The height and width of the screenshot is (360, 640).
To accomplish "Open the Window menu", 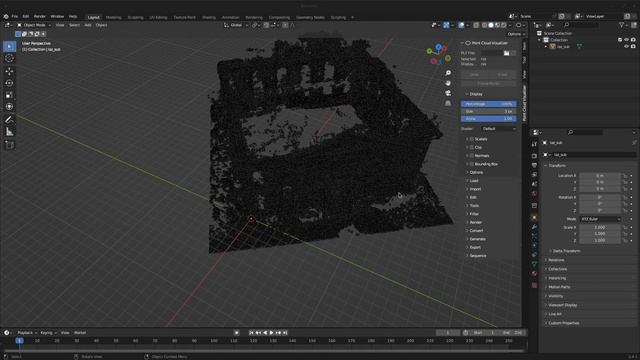I will [x=57, y=17].
